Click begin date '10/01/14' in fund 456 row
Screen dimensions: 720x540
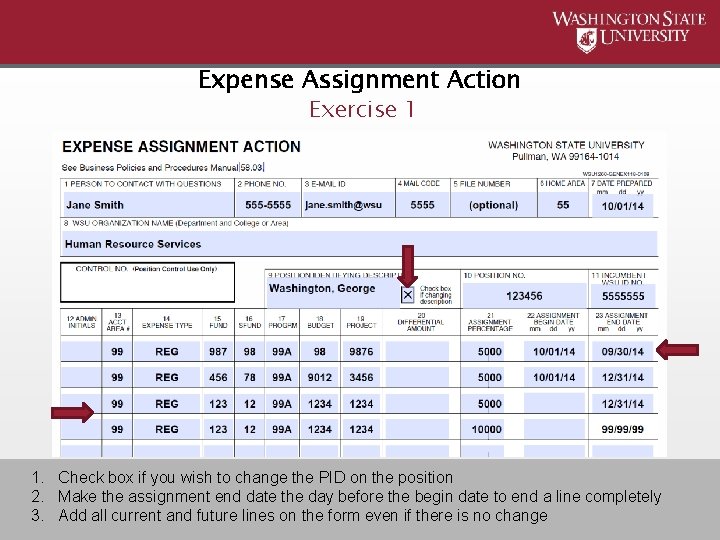coord(554,377)
